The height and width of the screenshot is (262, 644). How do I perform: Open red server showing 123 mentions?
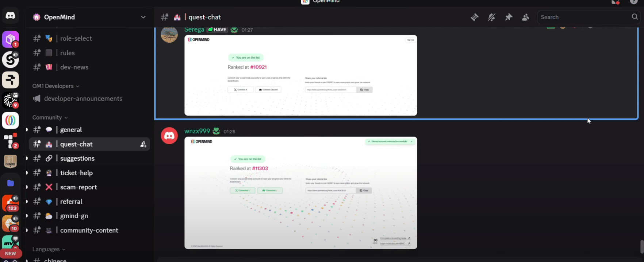point(10,203)
